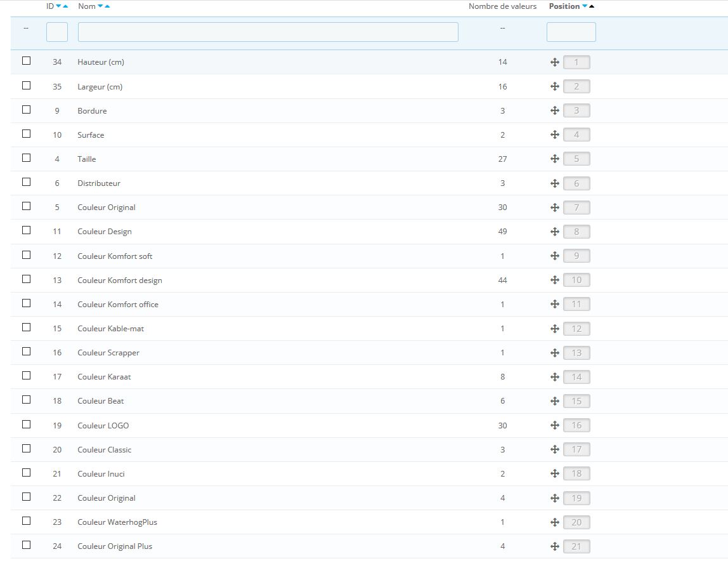
Task: Click ID 35 in Largeur row
Action: point(57,87)
